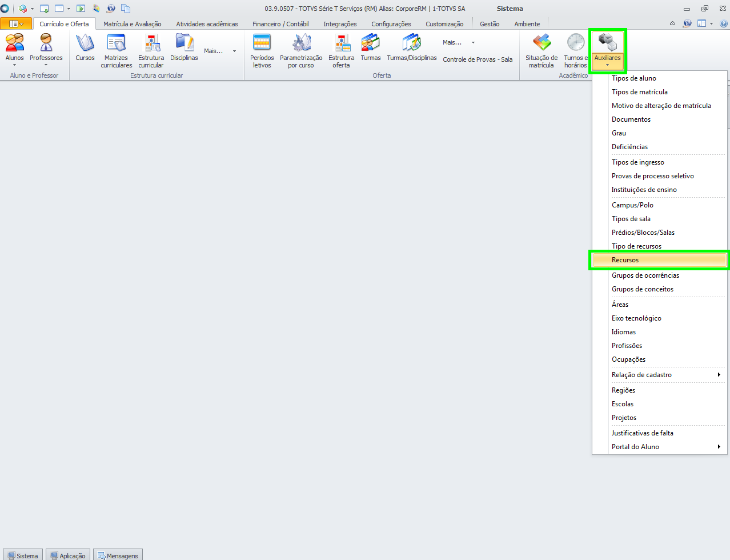Screen dimensions: 730x560
Task: Click the TOTVS application logo icon
Action: [5, 9]
